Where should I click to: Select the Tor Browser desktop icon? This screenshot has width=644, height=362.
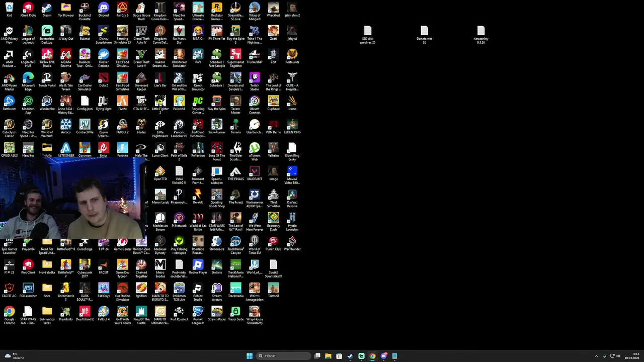(x=66, y=10)
